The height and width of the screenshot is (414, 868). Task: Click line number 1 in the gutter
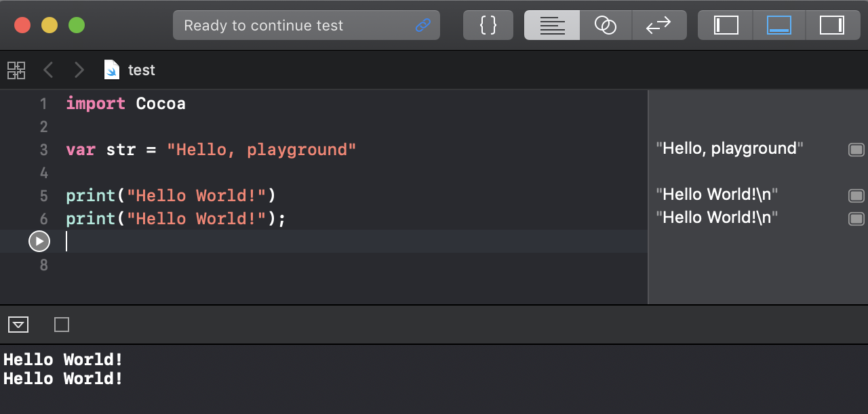44,104
